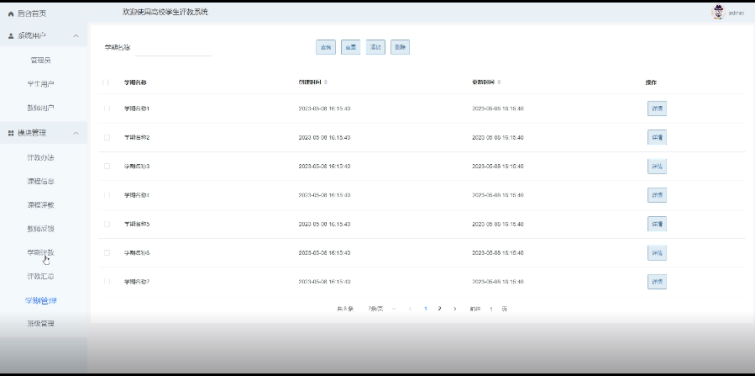Check the box for row 学期名称1
756x376 pixels.
pos(107,108)
